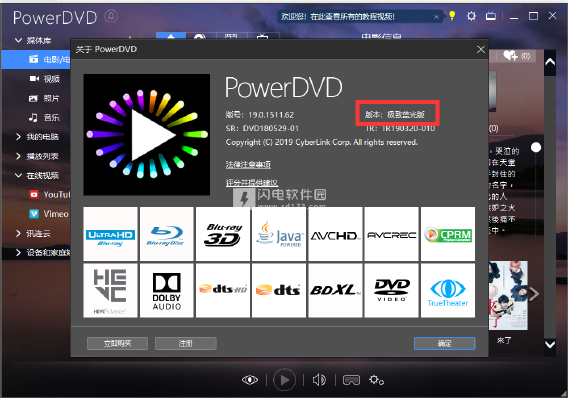Click the lightbulb tips icon
The width and height of the screenshot is (568, 398).
tap(452, 16)
